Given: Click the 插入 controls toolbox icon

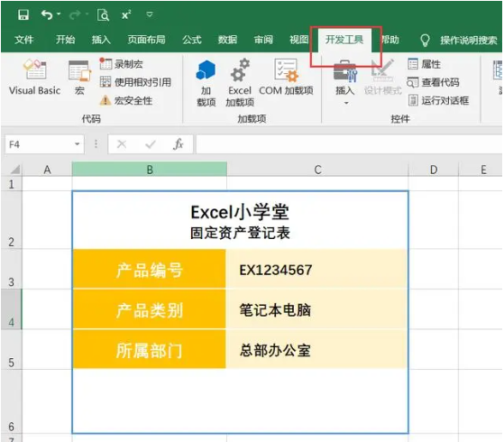Looking at the screenshot, I should tap(345, 71).
